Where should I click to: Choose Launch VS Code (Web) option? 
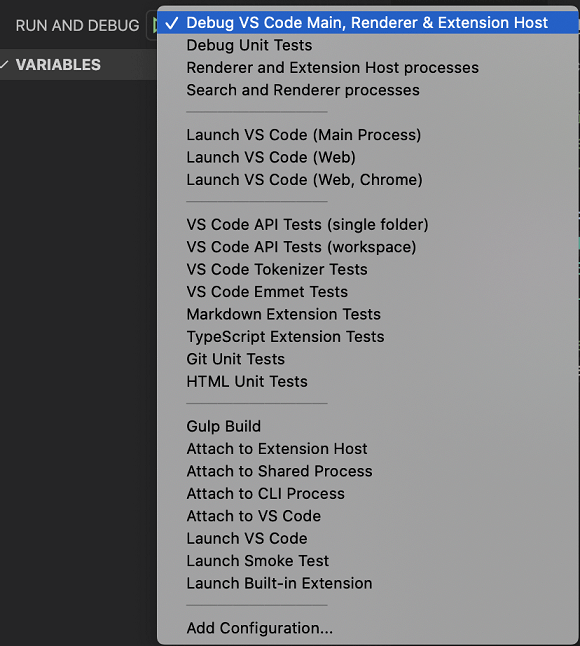(368, 157)
